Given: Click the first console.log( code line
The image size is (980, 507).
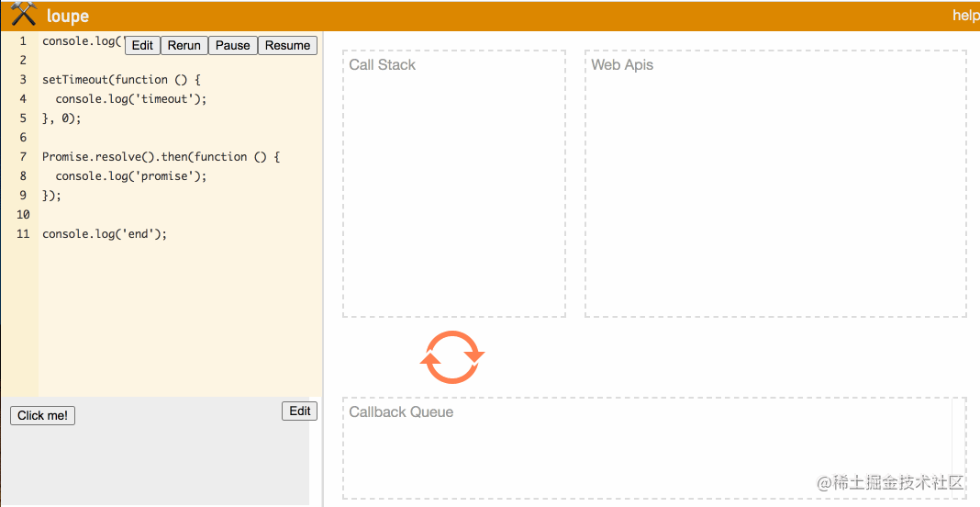Looking at the screenshot, I should [84, 40].
